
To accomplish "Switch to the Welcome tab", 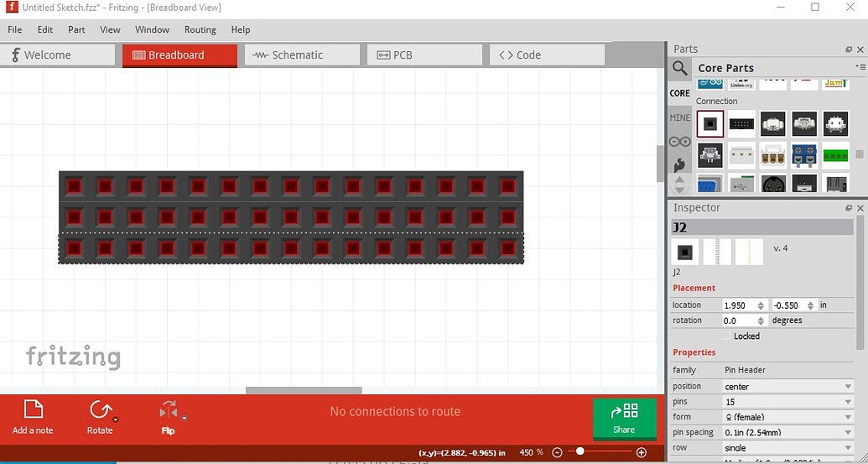I will tap(58, 55).
